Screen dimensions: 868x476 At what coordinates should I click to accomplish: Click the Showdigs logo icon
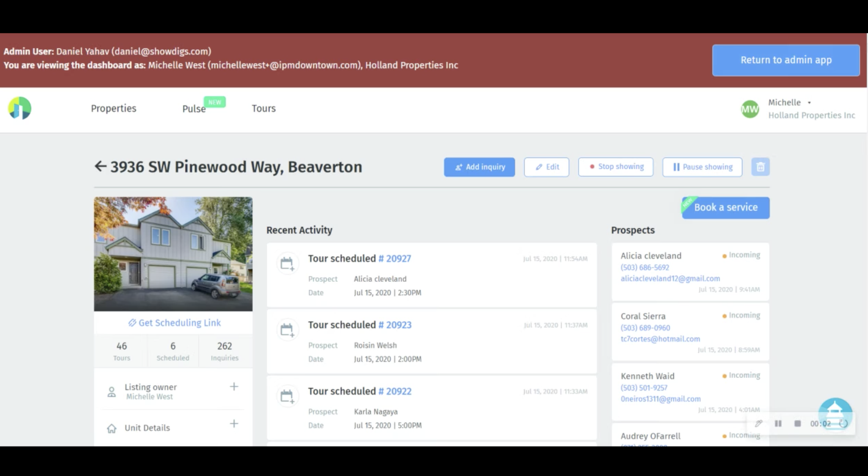pyautogui.click(x=20, y=108)
